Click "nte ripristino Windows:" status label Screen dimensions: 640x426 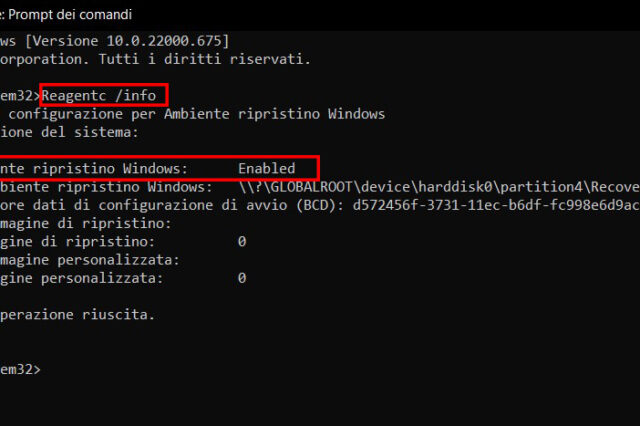[93, 168]
